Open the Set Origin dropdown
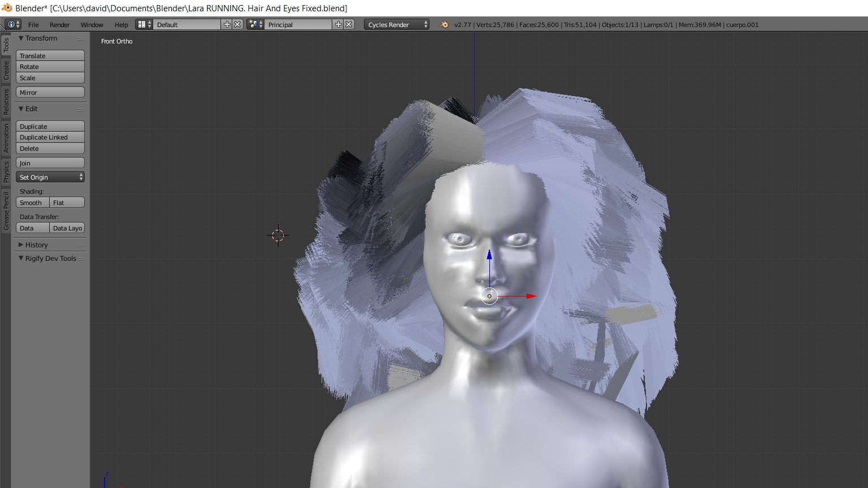The height and width of the screenshot is (488, 868). [x=50, y=177]
